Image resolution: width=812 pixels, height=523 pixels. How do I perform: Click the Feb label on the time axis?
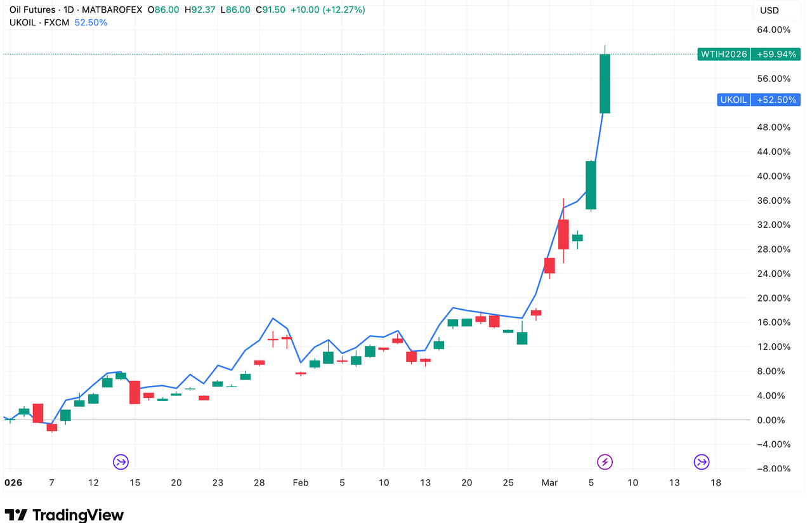300,482
